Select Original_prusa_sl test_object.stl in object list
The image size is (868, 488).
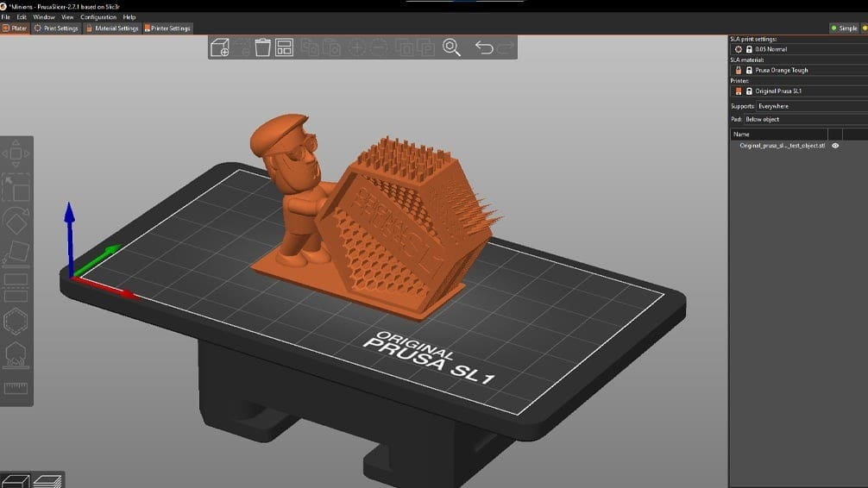(783, 146)
